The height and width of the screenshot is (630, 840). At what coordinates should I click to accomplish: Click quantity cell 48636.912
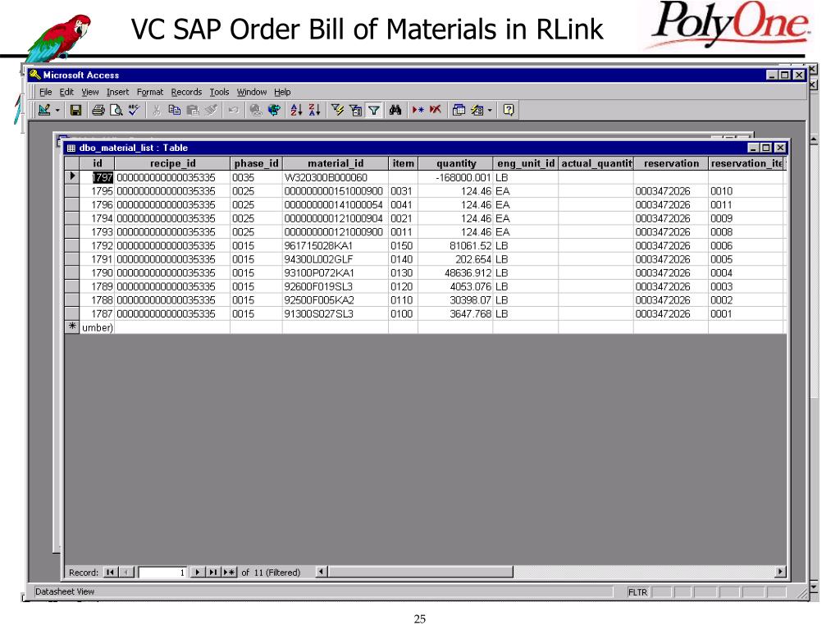[x=456, y=273]
